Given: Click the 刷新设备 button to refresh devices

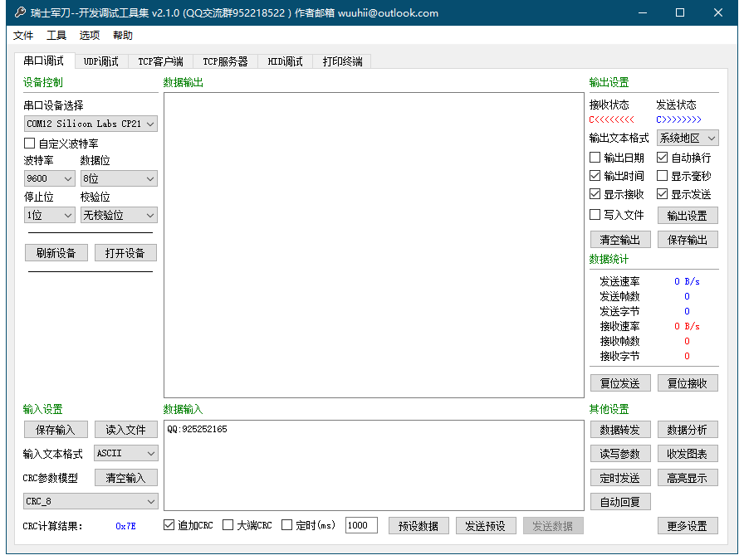Looking at the screenshot, I should click(x=56, y=252).
